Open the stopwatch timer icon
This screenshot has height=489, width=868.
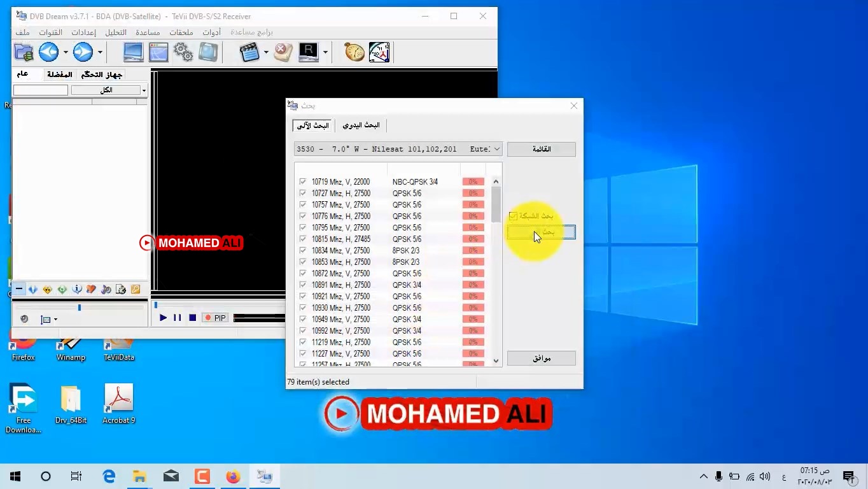click(x=354, y=52)
